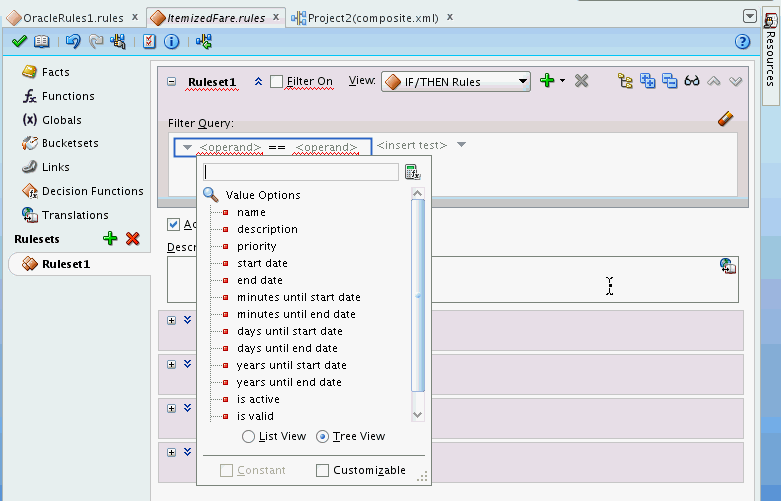Click the Redo arrow icon
Image resolution: width=781 pixels, height=501 pixels.
[96, 41]
